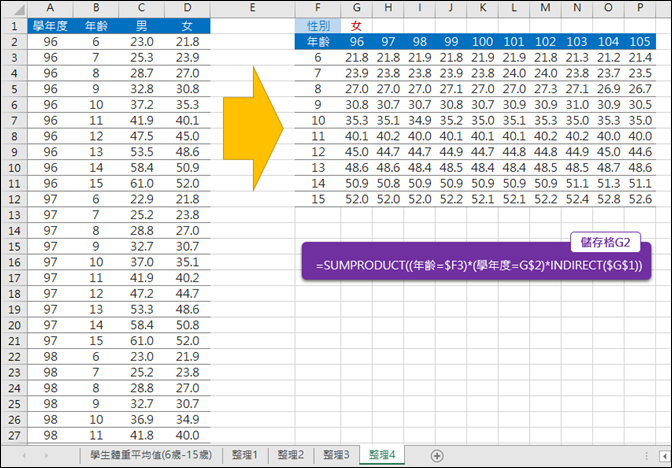Viewport: 672px width, 468px height.
Task: Select cell P3 showing 21.4
Action: point(640,57)
